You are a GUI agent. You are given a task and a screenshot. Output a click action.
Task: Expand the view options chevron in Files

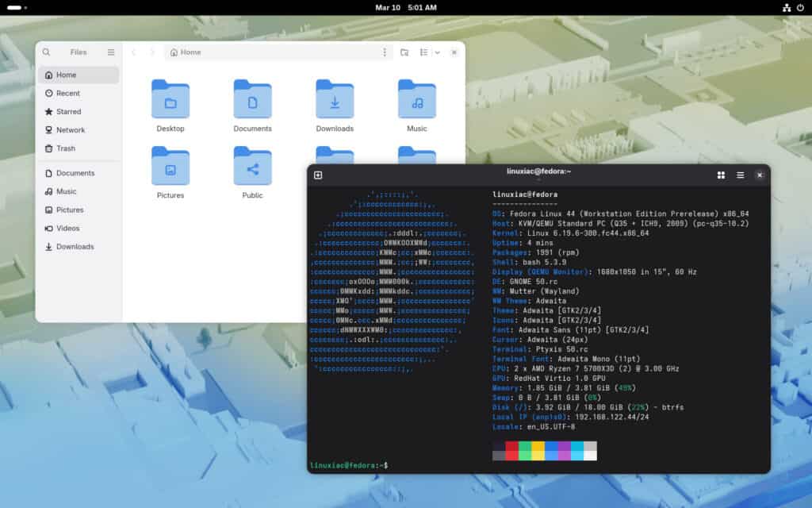(437, 52)
